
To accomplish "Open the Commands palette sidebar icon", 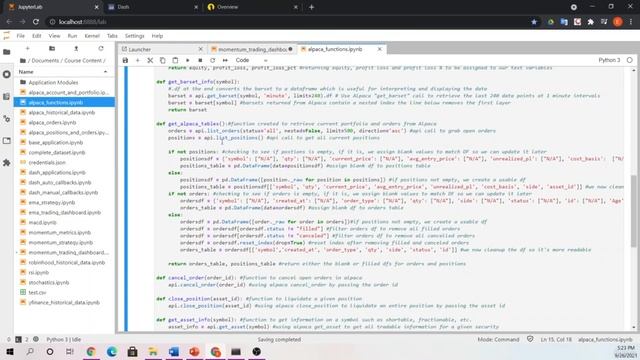I will (x=7, y=97).
